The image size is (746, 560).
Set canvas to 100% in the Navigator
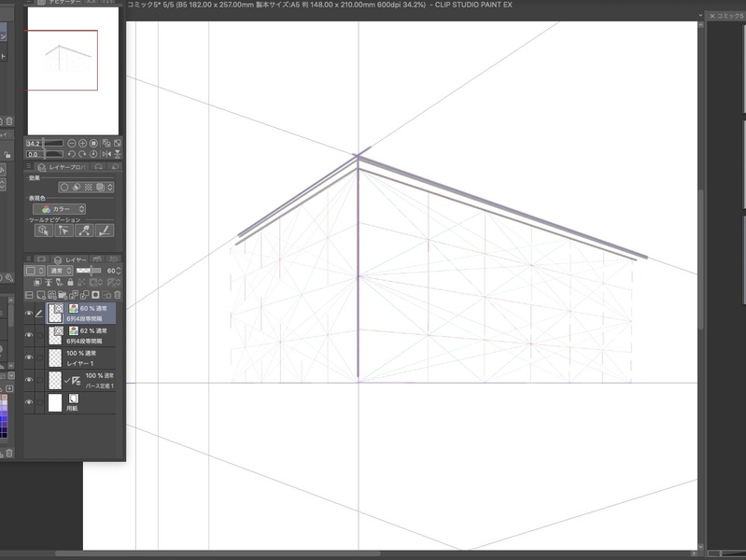coord(93,143)
